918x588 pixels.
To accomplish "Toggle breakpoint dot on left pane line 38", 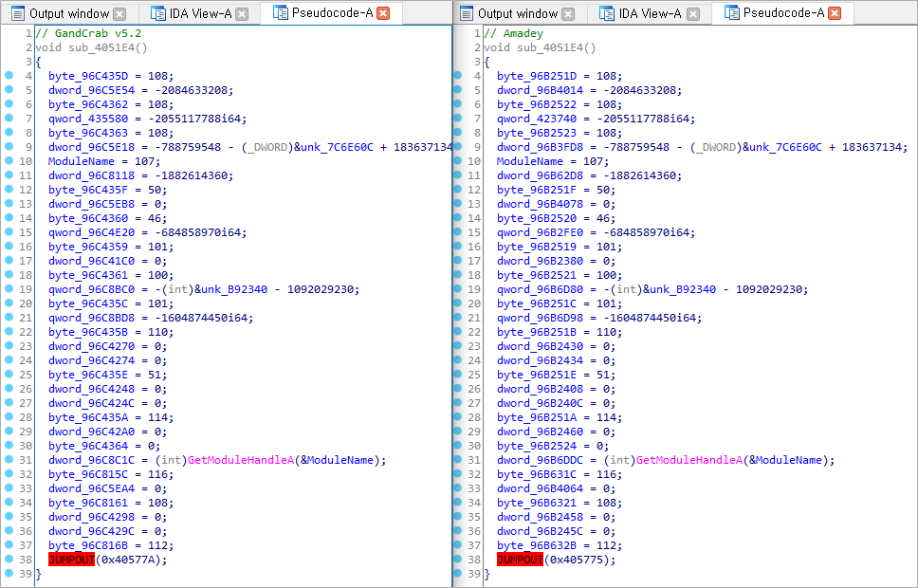I will [9, 560].
